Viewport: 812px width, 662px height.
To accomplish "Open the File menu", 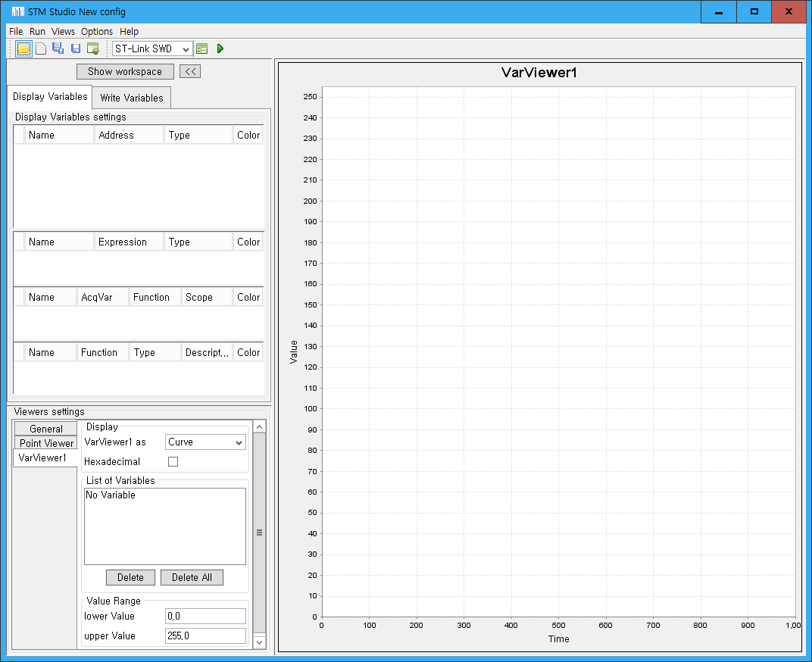I will point(16,32).
